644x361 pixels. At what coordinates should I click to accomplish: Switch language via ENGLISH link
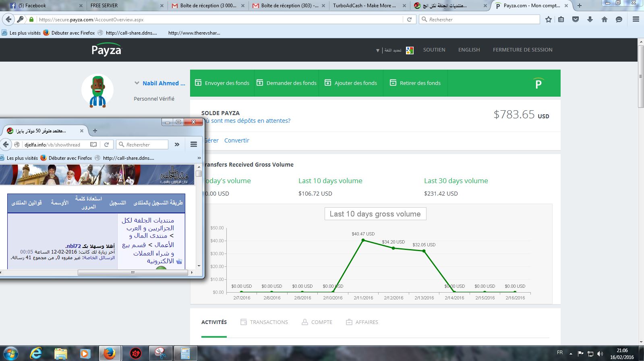click(x=469, y=50)
